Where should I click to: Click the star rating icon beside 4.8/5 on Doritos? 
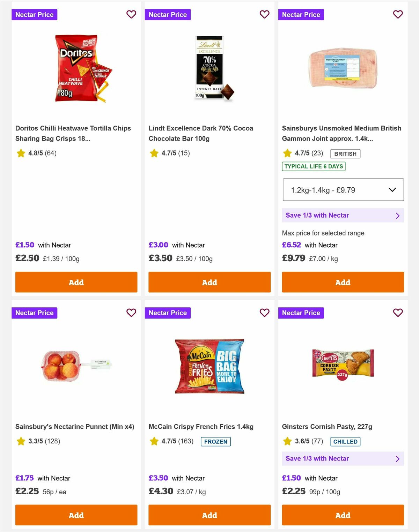coord(20,153)
